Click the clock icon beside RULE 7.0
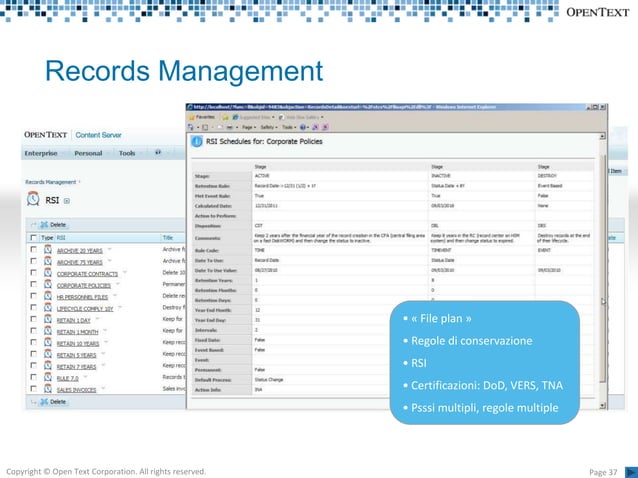638x478 pixels. (x=48, y=377)
